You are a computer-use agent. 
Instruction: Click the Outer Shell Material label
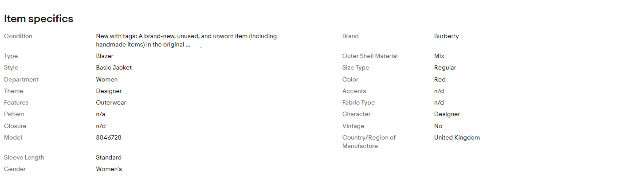(x=370, y=56)
